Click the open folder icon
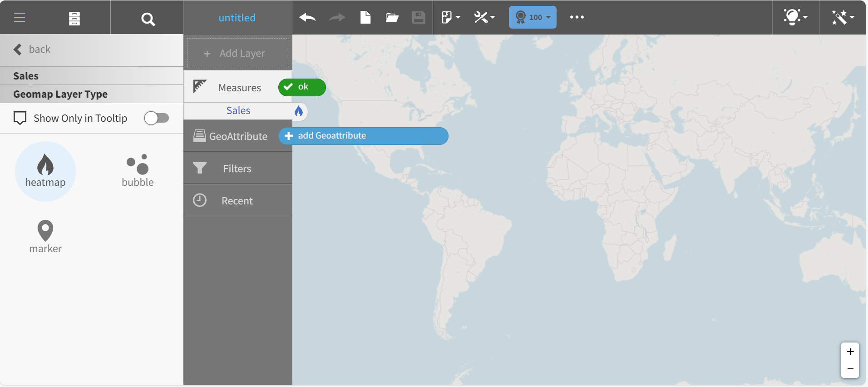This screenshot has width=868, height=387. pyautogui.click(x=392, y=18)
